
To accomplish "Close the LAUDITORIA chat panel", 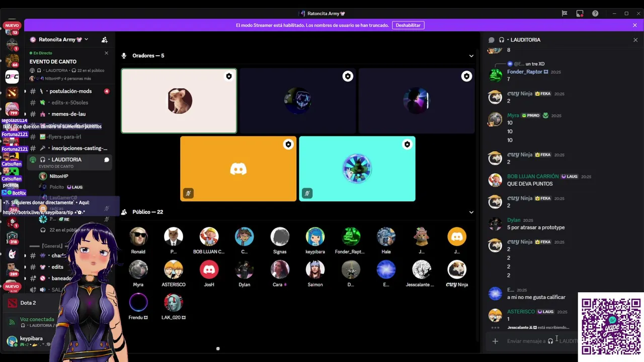I will 635,40.
